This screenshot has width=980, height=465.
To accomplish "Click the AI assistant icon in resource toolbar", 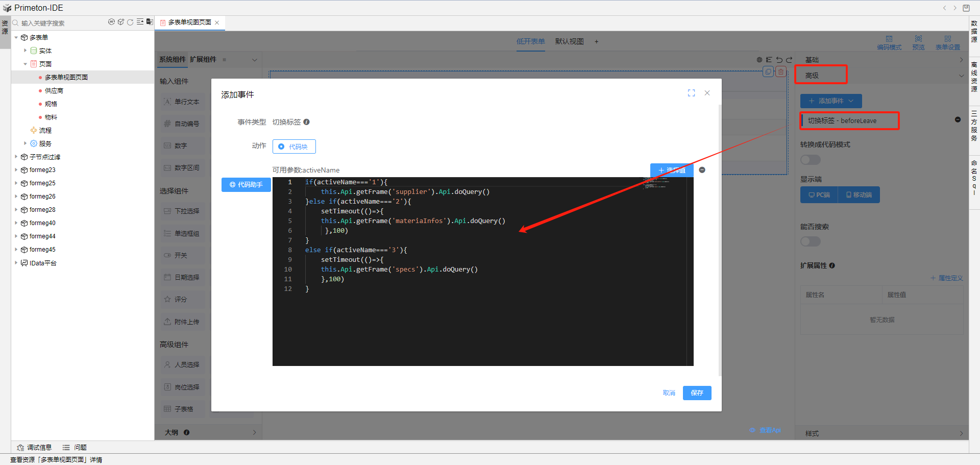I will (111, 22).
